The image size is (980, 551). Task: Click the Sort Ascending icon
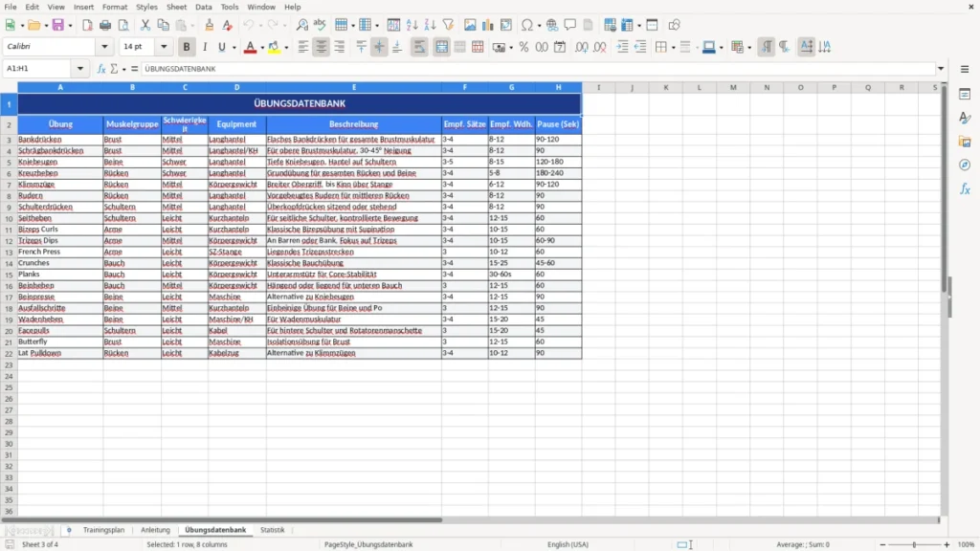coord(412,25)
